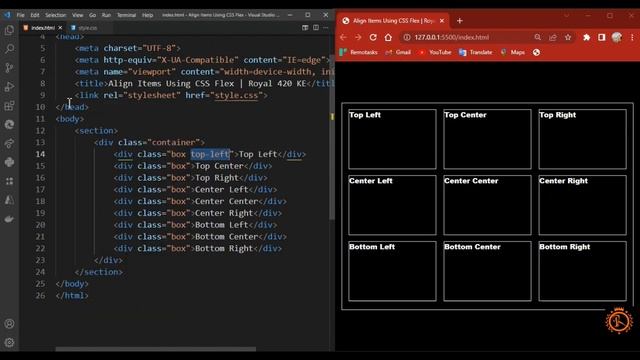Image resolution: width=640 pixels, height=360 pixels.
Task: Open the Accounts icon in activity bar
Action: coord(9,324)
